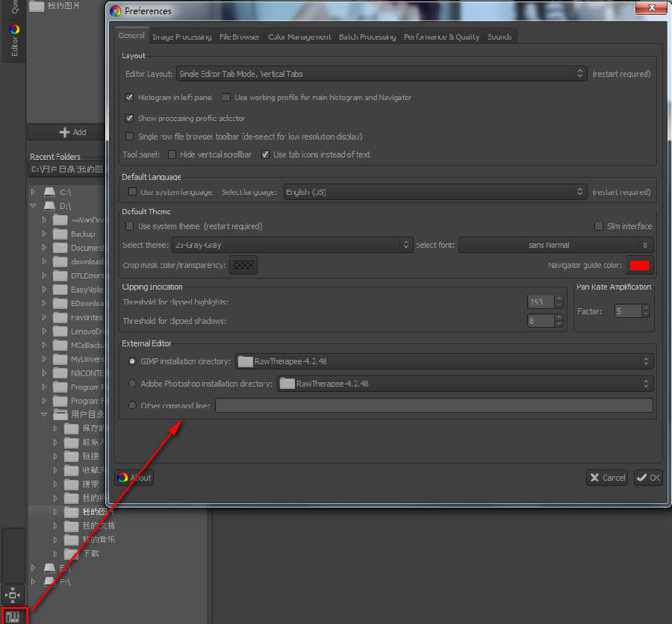Viewport: 672px width, 624px height.
Task: Open the Select theme dropdown
Action: pyautogui.click(x=292, y=245)
